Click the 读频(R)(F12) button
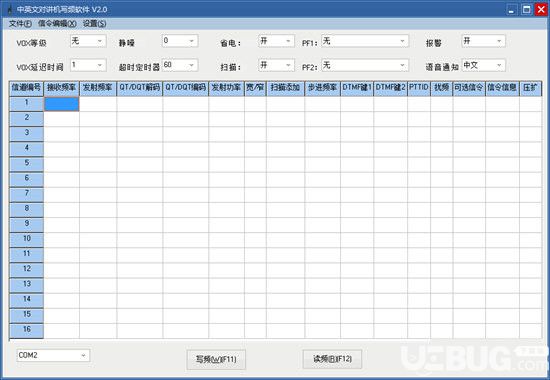The width and height of the screenshot is (550, 380). click(x=332, y=359)
